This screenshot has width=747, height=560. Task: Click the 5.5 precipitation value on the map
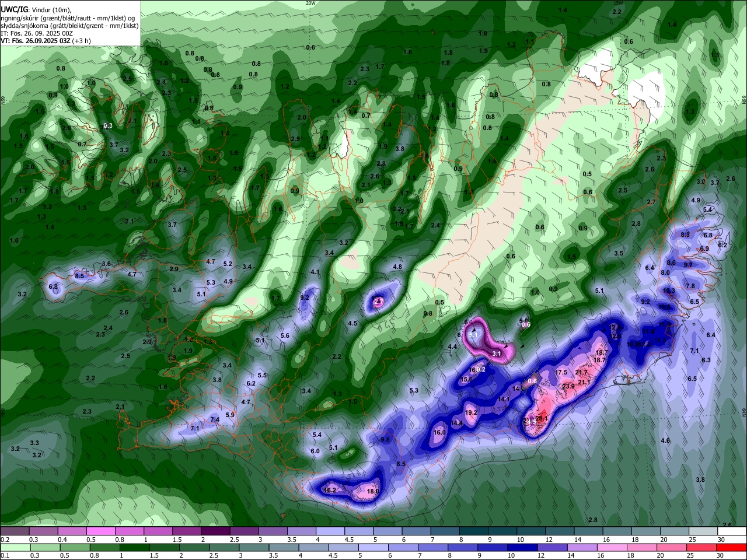262,375
